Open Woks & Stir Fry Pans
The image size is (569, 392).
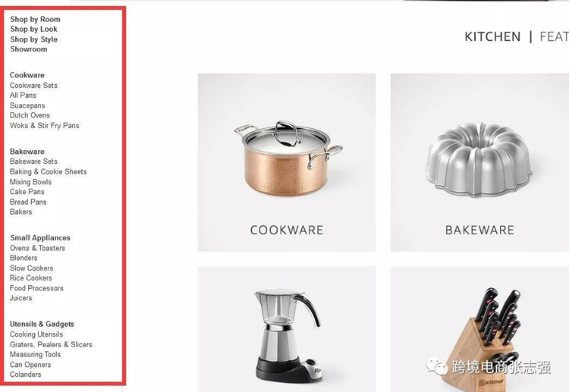coord(44,125)
